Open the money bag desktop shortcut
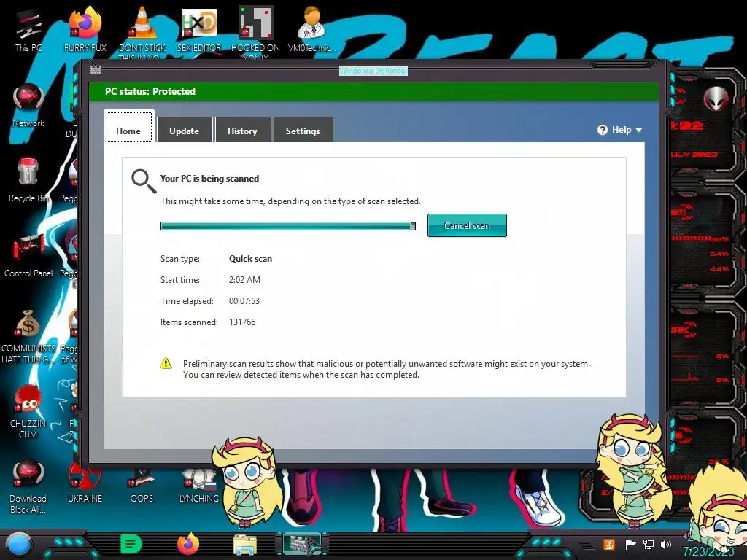Image resolution: width=747 pixels, height=560 pixels. [28, 335]
